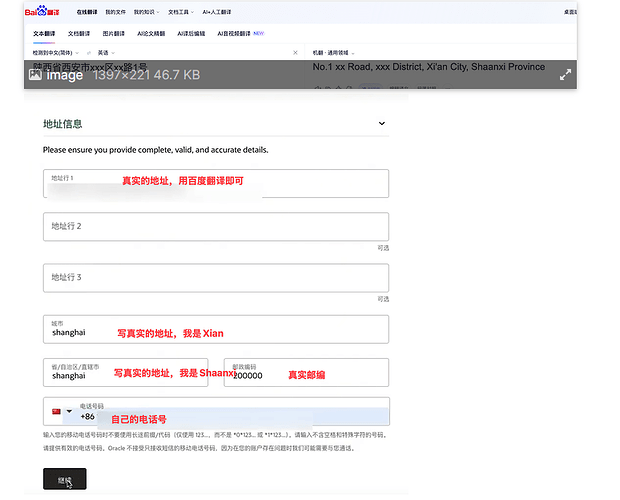Click the 城市 field containing shanghai
The width and height of the screenshot is (620, 500).
pyautogui.click(x=216, y=329)
